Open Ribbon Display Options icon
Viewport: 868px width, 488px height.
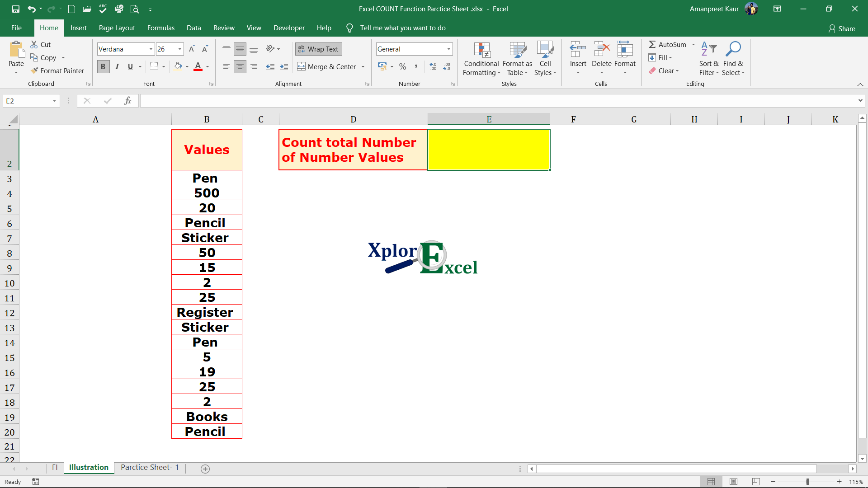[x=778, y=9]
